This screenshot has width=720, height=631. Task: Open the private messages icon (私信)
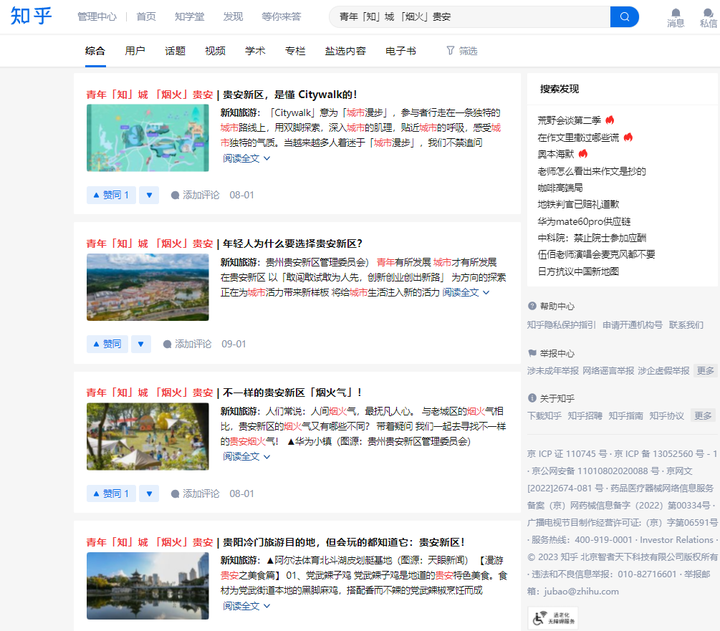(x=709, y=17)
